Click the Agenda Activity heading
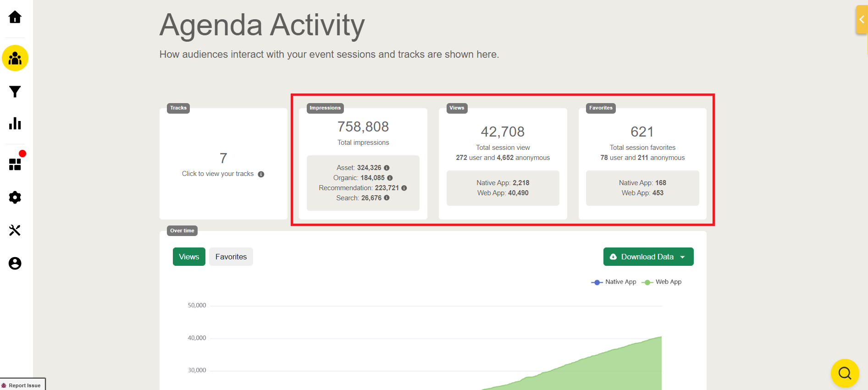Viewport: 868px width, 390px height. click(262, 26)
